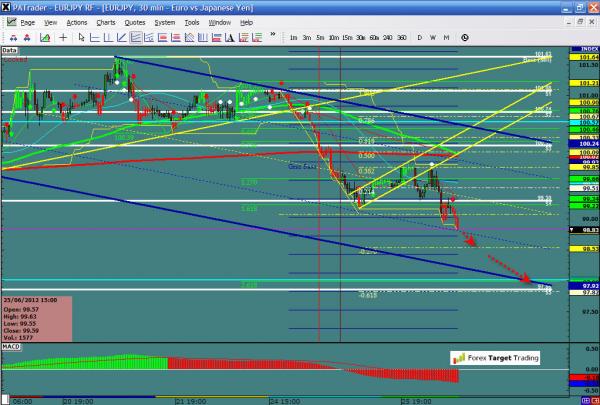Image resolution: width=600 pixels, height=405 pixels.
Task: Expand toolbar overflow chevron
Action: (270, 37)
